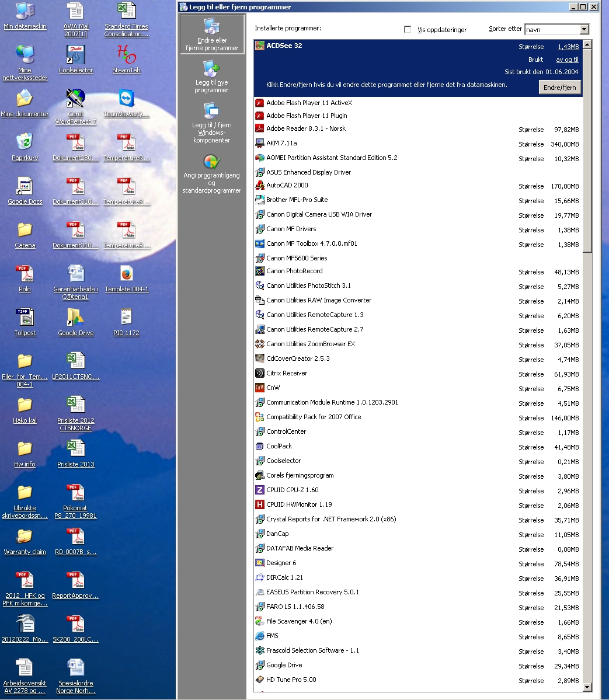The width and height of the screenshot is (609, 700).
Task: Select Compatibility Pack for 2007 Office
Action: [418, 417]
